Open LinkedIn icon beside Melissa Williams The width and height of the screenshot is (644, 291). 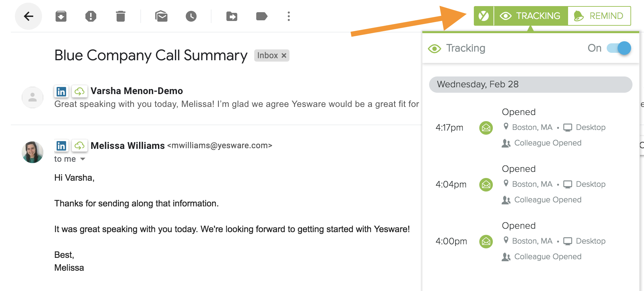click(x=61, y=146)
